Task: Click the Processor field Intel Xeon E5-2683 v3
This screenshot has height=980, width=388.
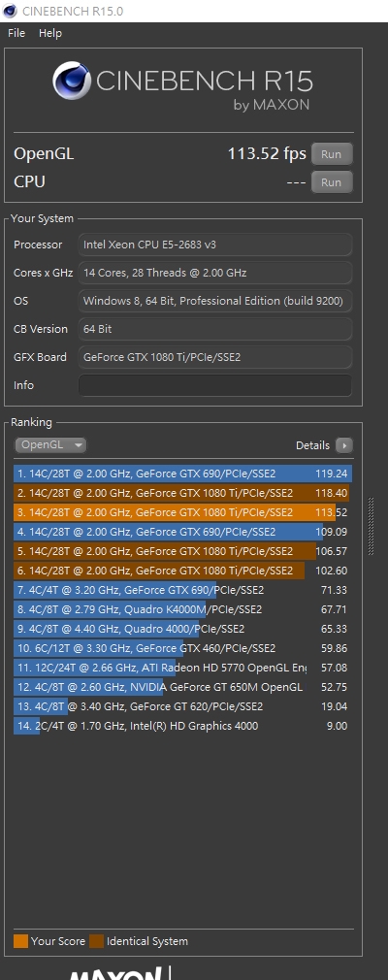Action: click(x=215, y=245)
